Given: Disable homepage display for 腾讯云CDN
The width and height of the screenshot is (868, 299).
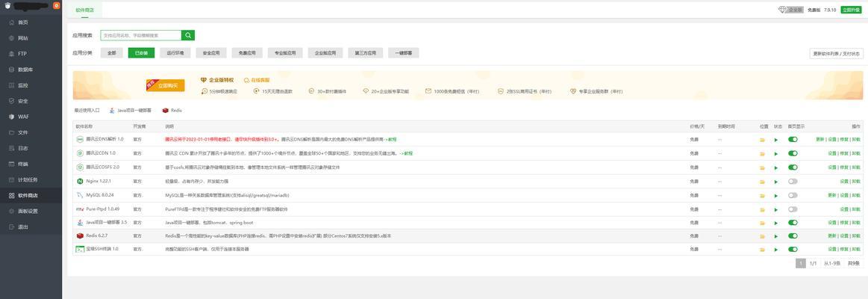Looking at the screenshot, I should (x=793, y=154).
